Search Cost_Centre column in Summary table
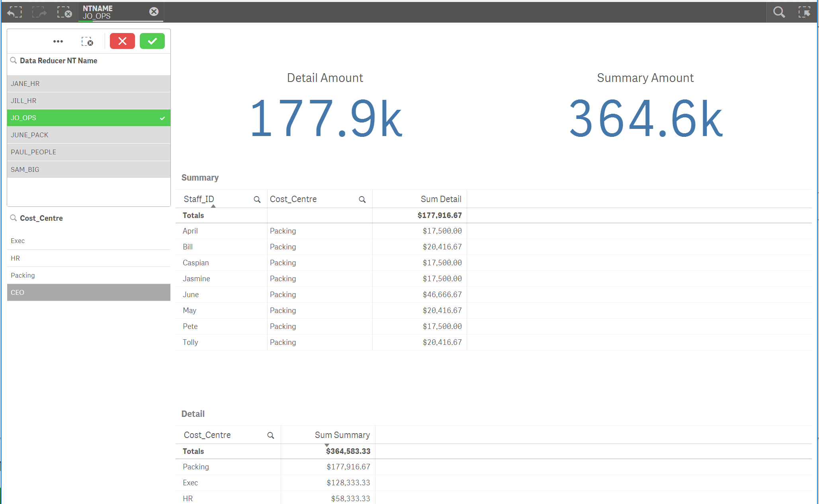The width and height of the screenshot is (819, 504). click(x=362, y=199)
